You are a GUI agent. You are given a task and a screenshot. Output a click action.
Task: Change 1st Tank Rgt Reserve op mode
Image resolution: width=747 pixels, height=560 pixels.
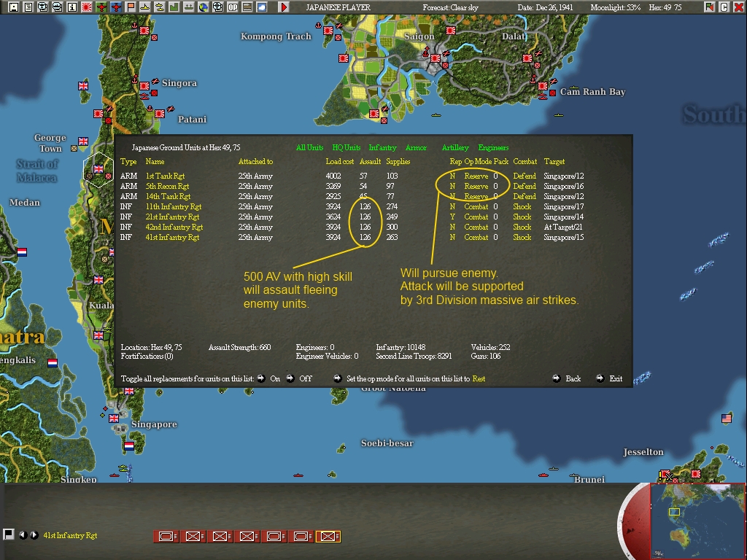point(476,176)
